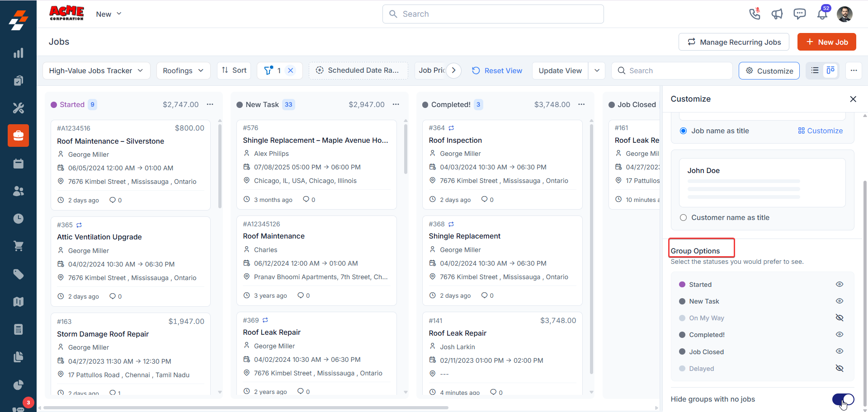
Task: Open the documents sidebar icon
Action: 18,357
